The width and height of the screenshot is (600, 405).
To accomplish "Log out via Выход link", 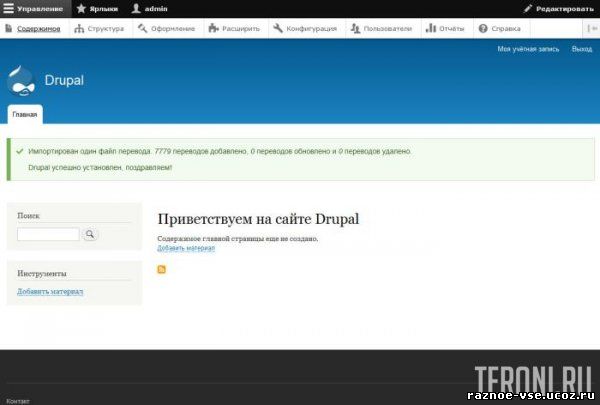I will pos(582,49).
